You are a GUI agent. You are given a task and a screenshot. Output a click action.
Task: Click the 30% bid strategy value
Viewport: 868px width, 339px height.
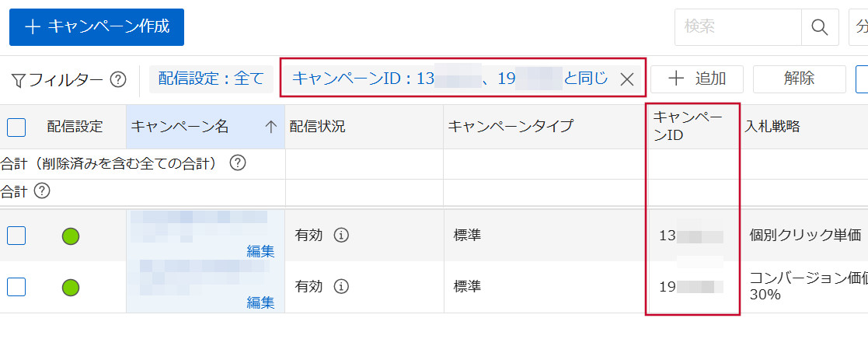765,295
